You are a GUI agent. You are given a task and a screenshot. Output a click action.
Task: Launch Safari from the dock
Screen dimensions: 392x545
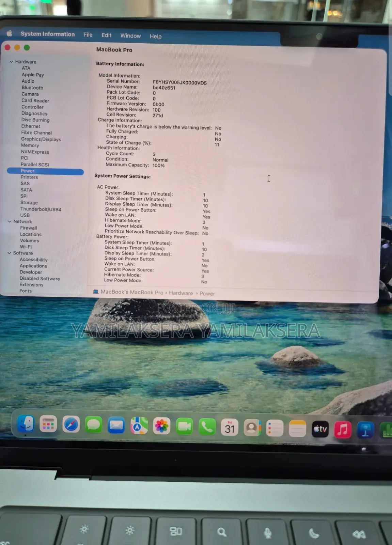click(x=71, y=425)
